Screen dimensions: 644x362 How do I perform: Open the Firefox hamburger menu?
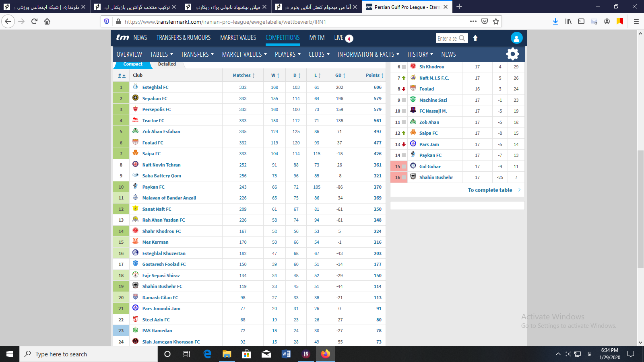636,21
